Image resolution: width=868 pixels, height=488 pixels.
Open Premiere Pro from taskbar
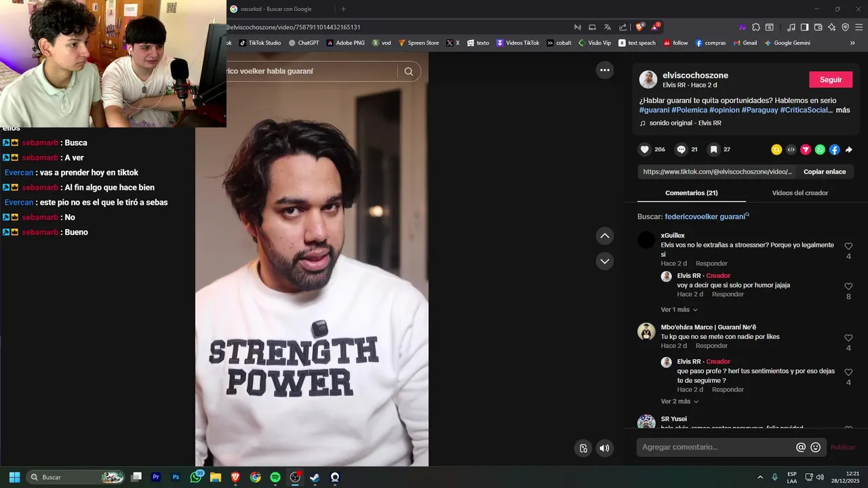pyautogui.click(x=156, y=477)
